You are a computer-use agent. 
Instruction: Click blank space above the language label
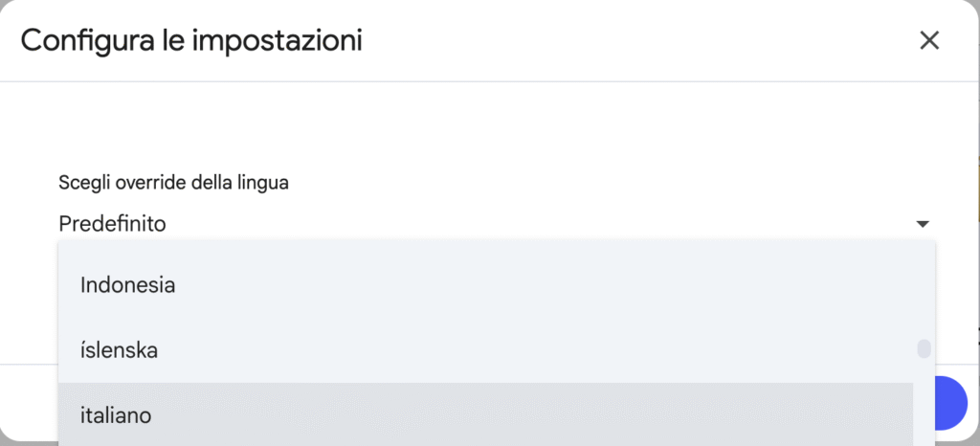point(479,124)
